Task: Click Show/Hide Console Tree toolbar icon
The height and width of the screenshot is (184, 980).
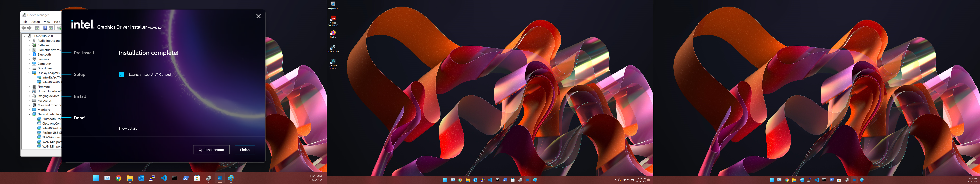Action: click(37, 28)
